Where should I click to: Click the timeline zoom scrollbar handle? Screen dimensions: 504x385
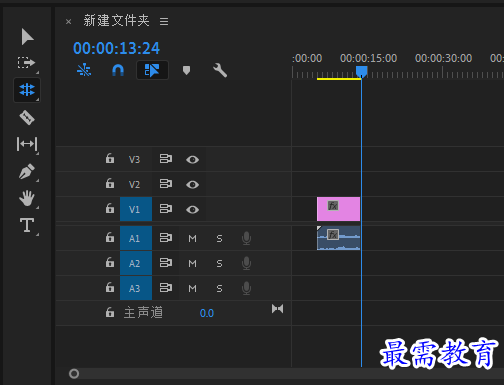74,374
